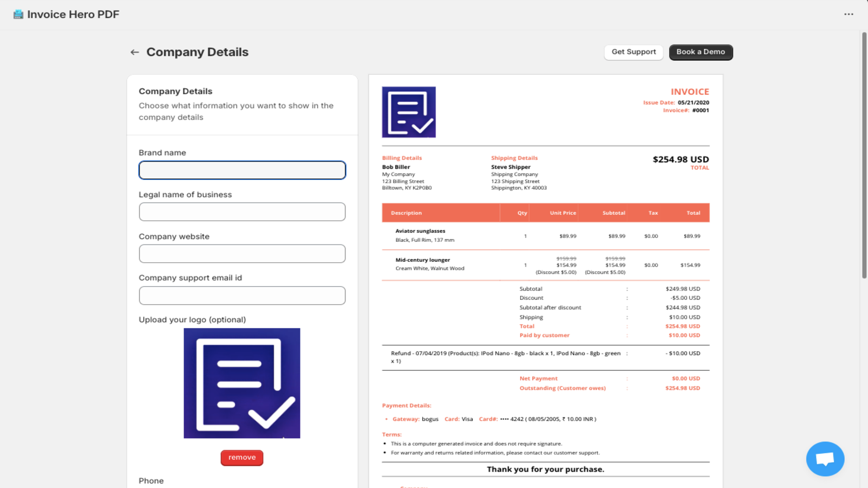Click the Invoice Hero PDF app icon
This screenshot has width=868, height=488.
pyautogui.click(x=18, y=14)
